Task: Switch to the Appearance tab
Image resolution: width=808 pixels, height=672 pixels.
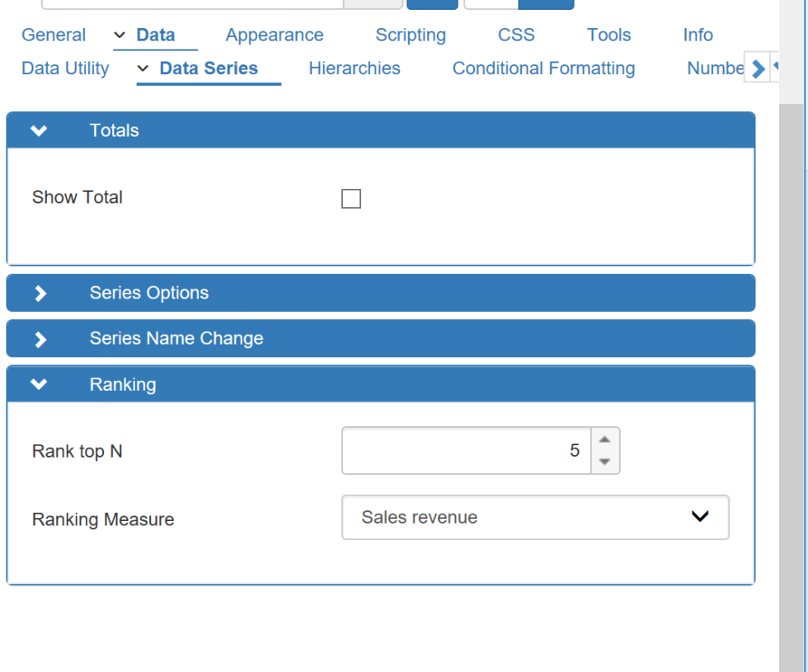Action: tap(275, 35)
